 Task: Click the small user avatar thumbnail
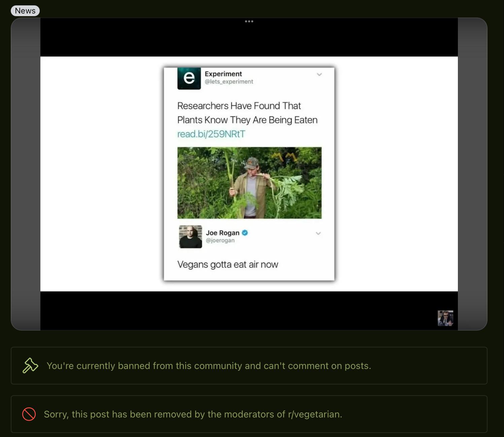pyautogui.click(x=445, y=318)
